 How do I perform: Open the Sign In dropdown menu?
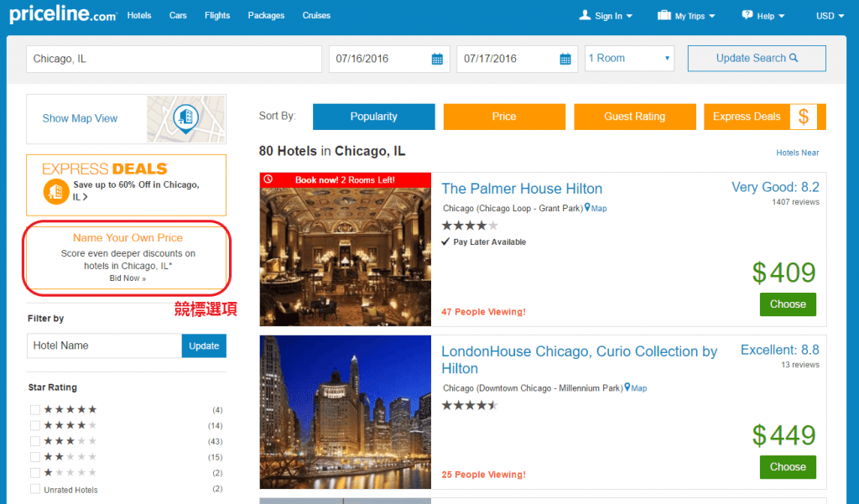[606, 15]
